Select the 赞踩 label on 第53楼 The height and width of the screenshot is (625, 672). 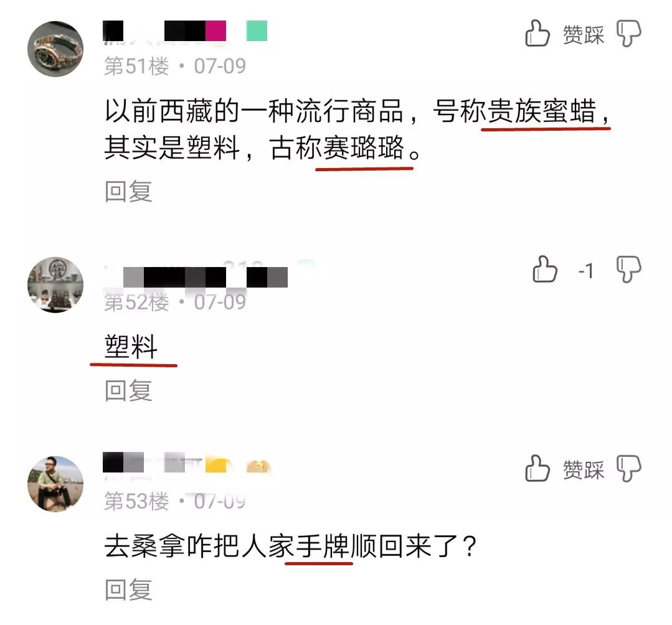[584, 469]
